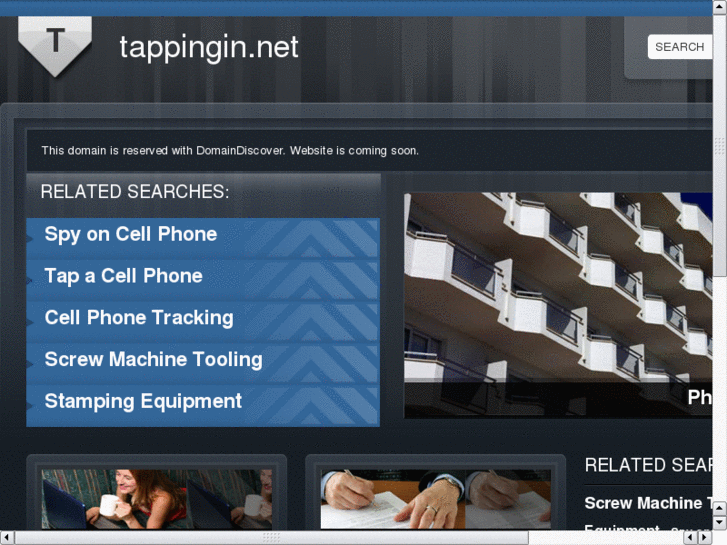
Task: Click arrow bullet beside Spy on Cell Phone
Action: coord(30,239)
